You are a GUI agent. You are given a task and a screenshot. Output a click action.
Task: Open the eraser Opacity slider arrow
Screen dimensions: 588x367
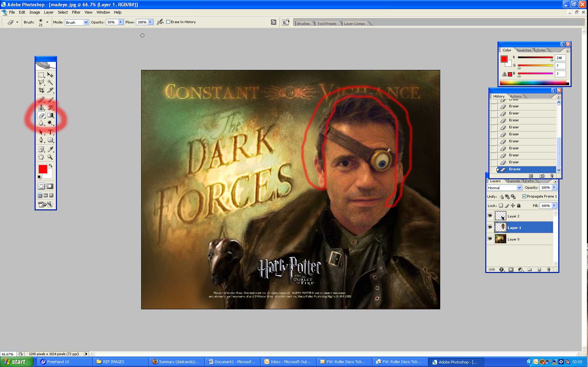[x=121, y=22]
